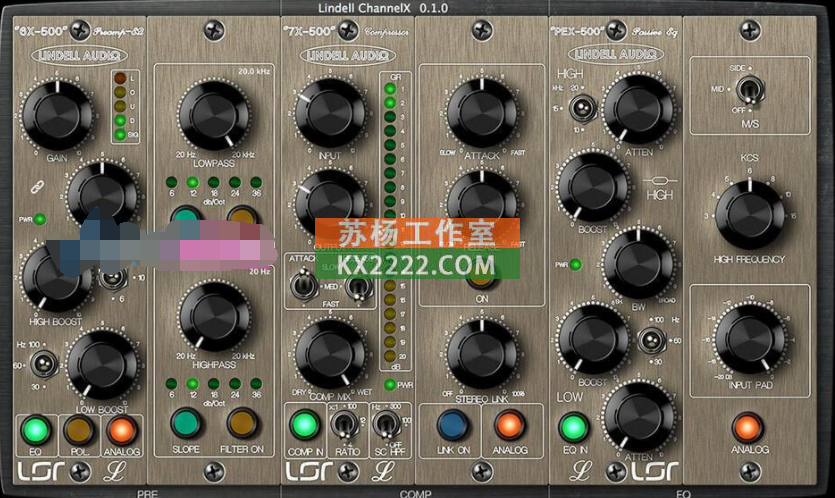Click the LOW BOOST knob on the preamp
This screenshot has height=498, width=835.
point(102,366)
